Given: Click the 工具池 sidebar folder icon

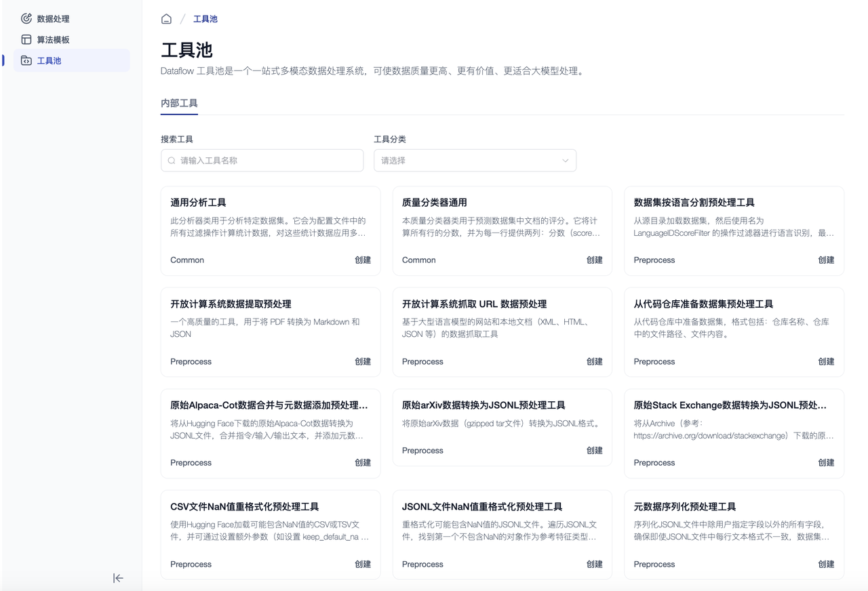Looking at the screenshot, I should click(26, 60).
